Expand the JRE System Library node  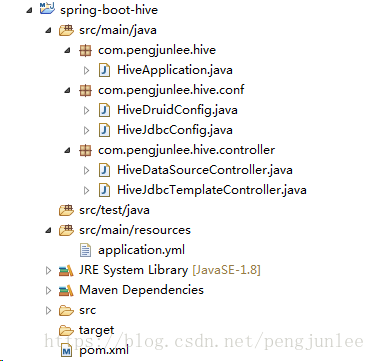click(49, 270)
